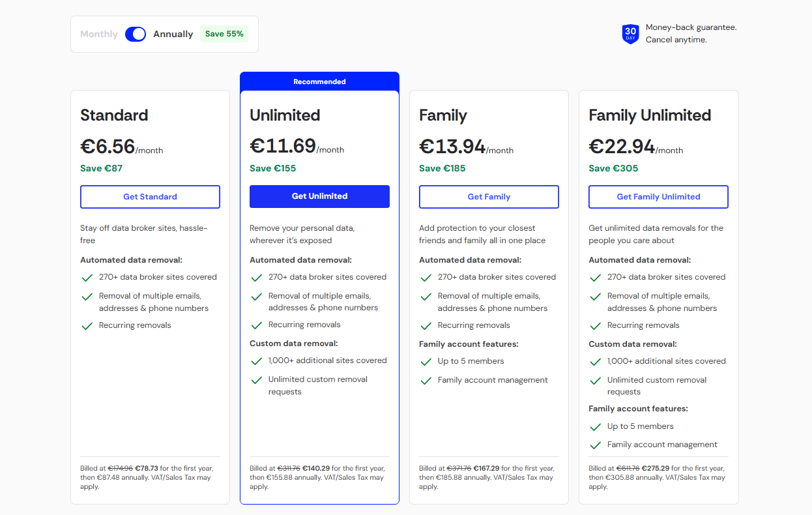
Task: Select the Annually billing label
Action: 173,34
